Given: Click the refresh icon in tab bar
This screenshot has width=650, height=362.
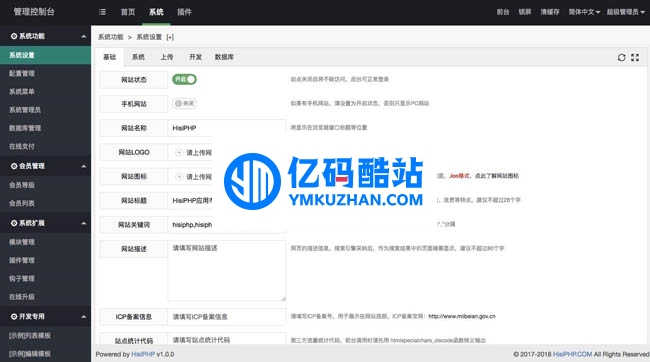Looking at the screenshot, I should (621, 57).
